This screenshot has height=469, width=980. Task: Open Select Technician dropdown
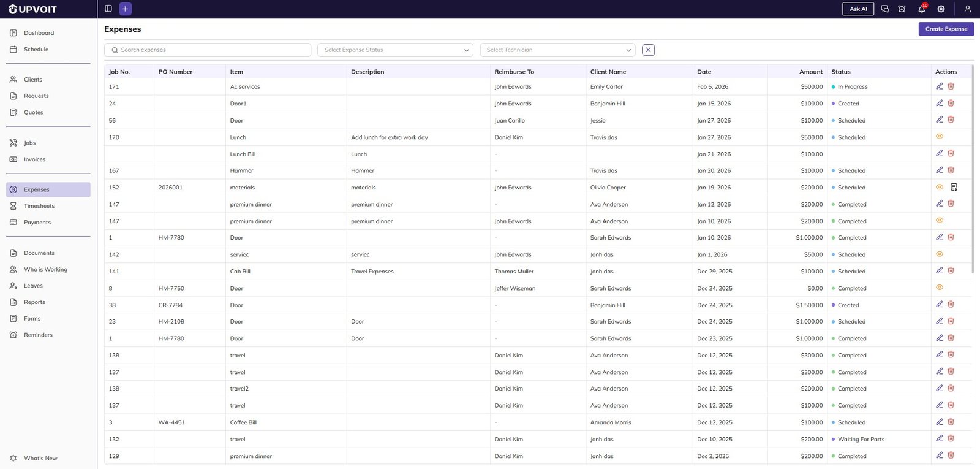click(557, 50)
